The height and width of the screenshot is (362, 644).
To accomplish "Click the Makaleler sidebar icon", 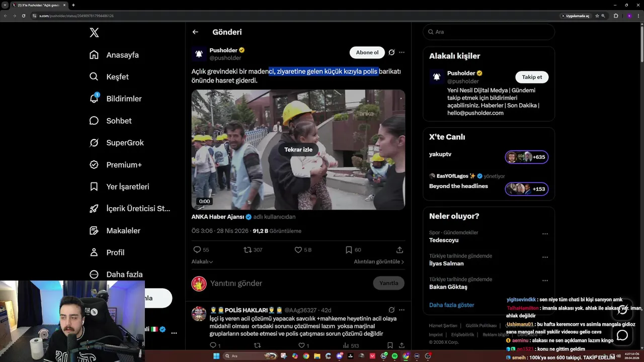I will (x=94, y=231).
